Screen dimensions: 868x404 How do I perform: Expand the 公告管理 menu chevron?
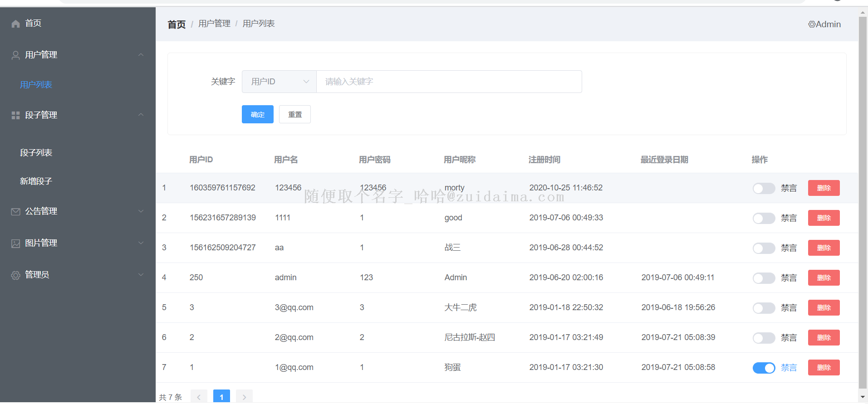tap(141, 211)
